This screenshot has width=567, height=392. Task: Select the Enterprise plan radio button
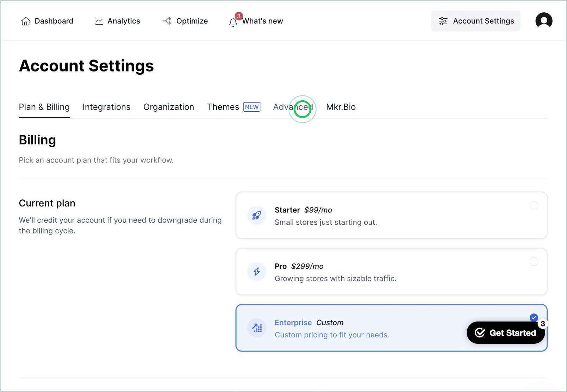tap(534, 318)
